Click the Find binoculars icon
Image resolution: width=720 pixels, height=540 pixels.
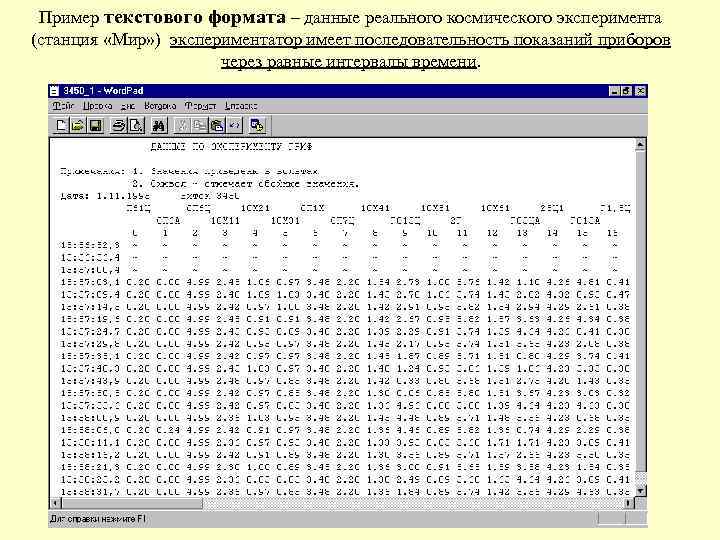pyautogui.click(x=159, y=125)
